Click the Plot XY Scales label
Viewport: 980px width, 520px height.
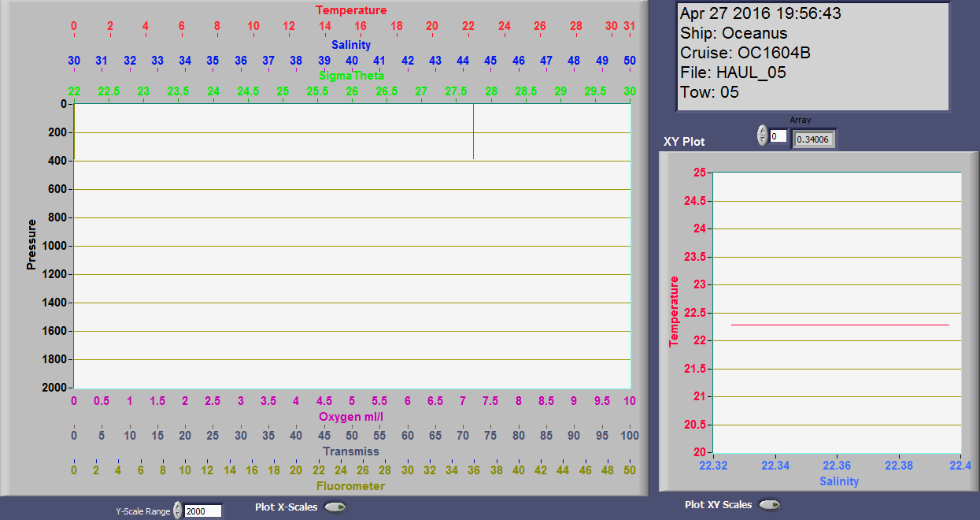719,504
